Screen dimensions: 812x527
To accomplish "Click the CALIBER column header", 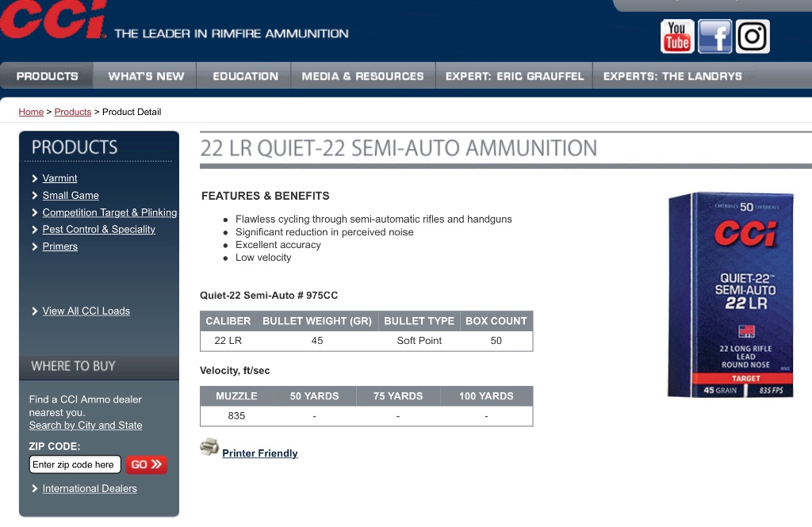I will 228,321.
